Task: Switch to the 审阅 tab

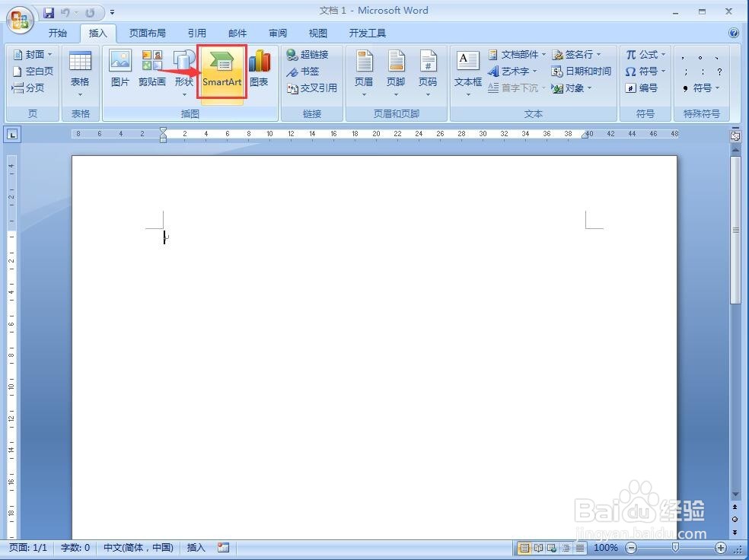Action: coord(278,33)
